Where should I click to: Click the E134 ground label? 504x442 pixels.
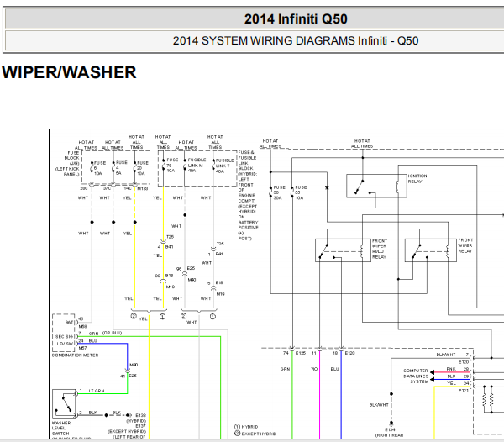pos(390,429)
